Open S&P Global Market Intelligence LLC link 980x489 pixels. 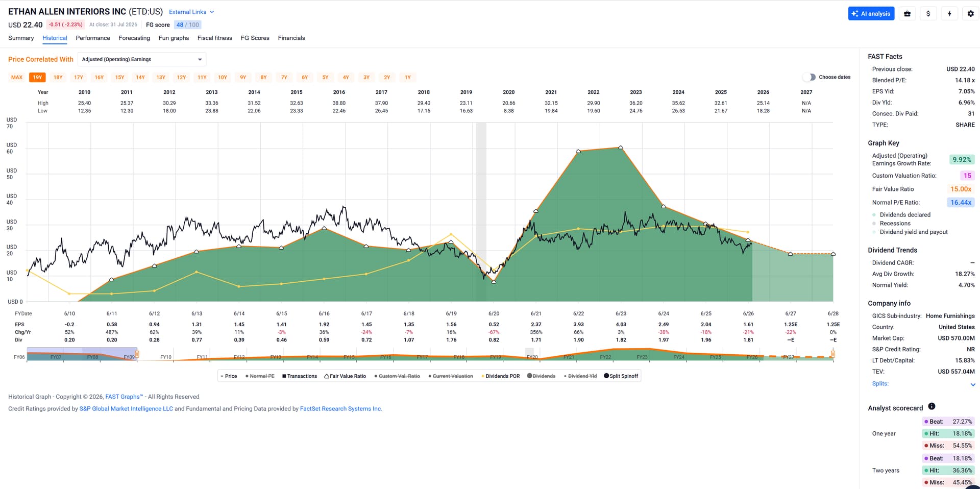[x=126, y=409]
